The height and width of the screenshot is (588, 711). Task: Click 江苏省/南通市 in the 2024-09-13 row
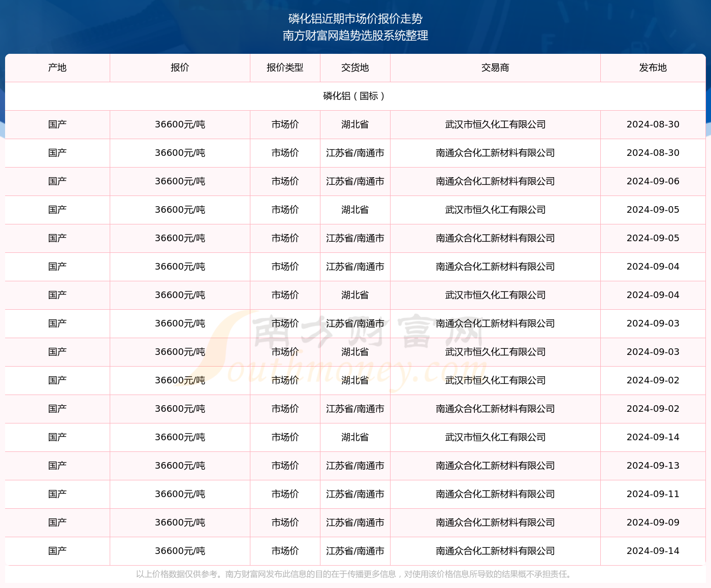(355, 466)
